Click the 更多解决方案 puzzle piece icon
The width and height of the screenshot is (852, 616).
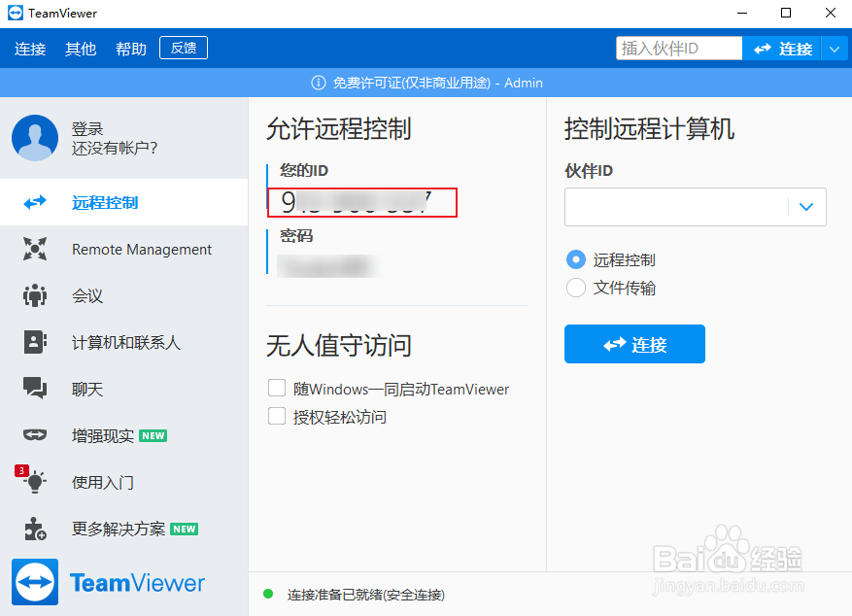(35, 529)
